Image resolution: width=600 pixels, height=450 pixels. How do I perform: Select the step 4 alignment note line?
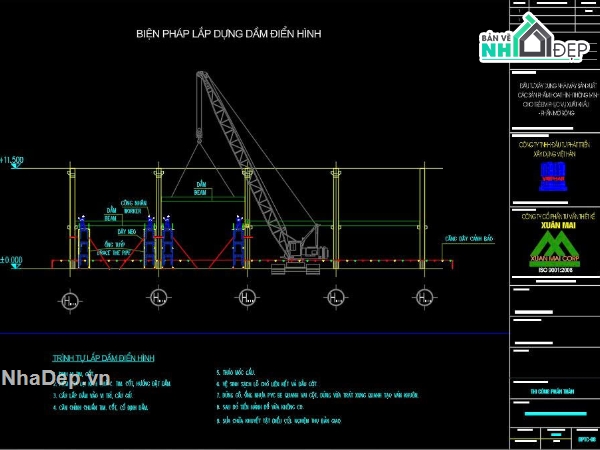click(101, 408)
